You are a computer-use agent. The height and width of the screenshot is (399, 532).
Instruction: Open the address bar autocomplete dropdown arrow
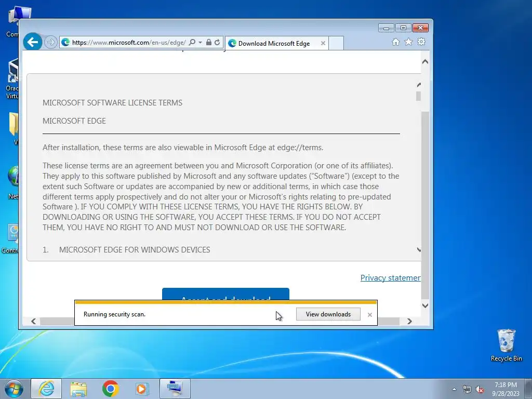point(200,43)
